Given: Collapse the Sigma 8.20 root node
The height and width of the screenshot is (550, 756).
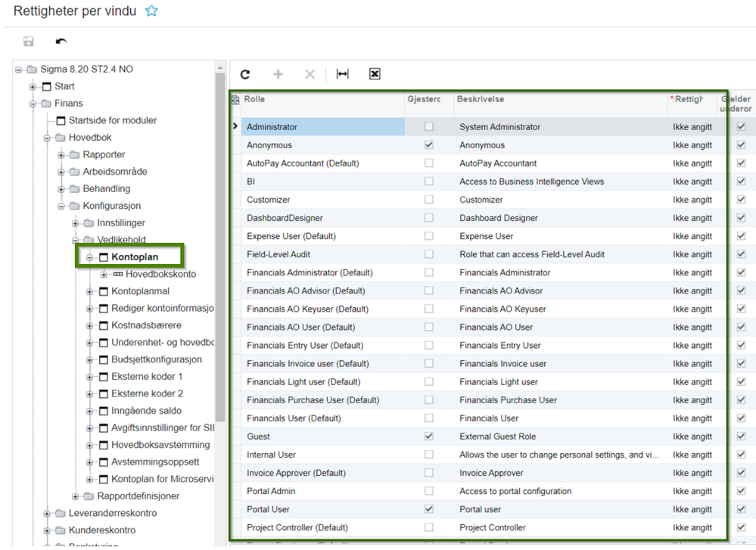Looking at the screenshot, I should coord(18,70).
